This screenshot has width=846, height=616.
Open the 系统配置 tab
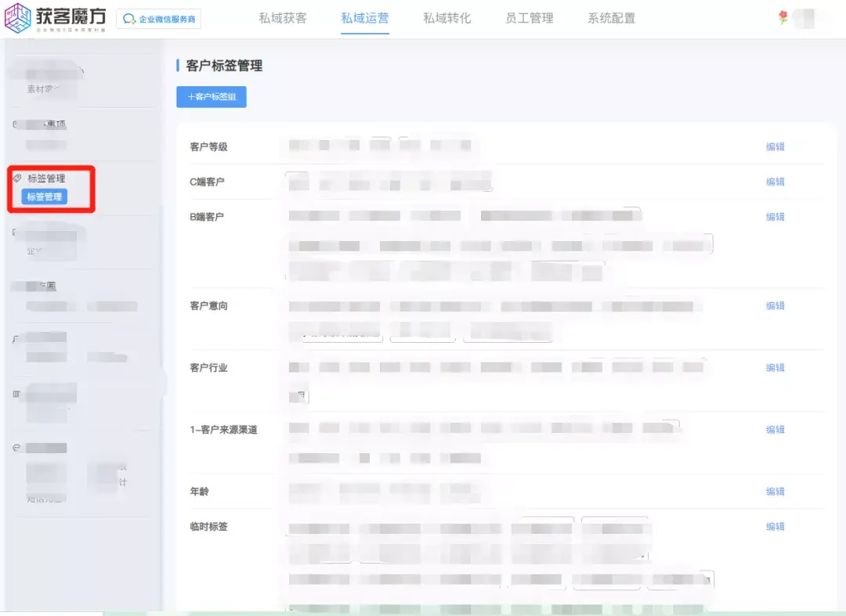pyautogui.click(x=611, y=18)
